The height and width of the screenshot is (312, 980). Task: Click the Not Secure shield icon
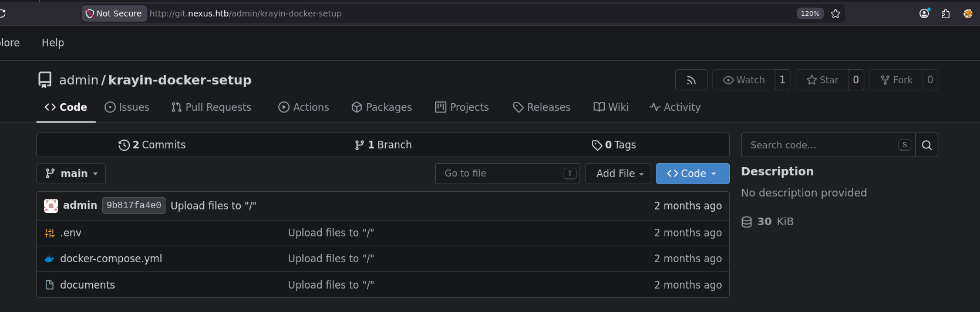(89, 13)
